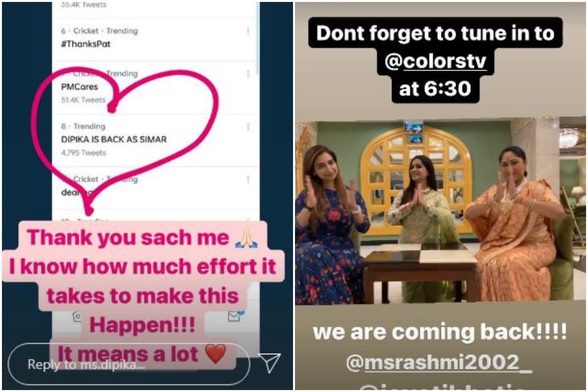
Task: Open options for DIPIKA IS BACK AS SIMAR
Action: point(248,126)
